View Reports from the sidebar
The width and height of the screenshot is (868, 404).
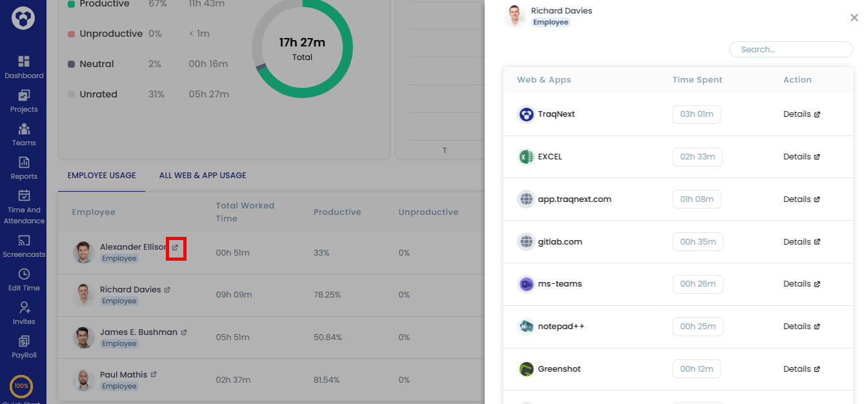point(24,168)
